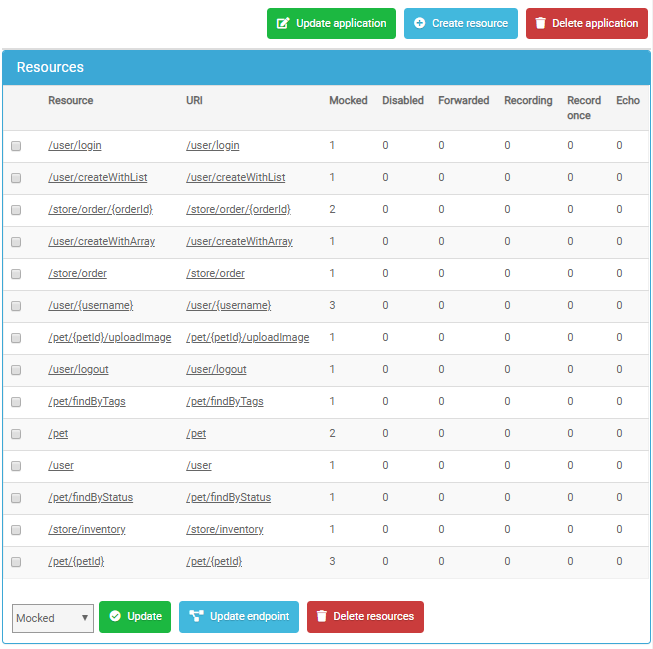Open the /store/order URI link
Screen dimensions: 653x649
[x=215, y=273]
